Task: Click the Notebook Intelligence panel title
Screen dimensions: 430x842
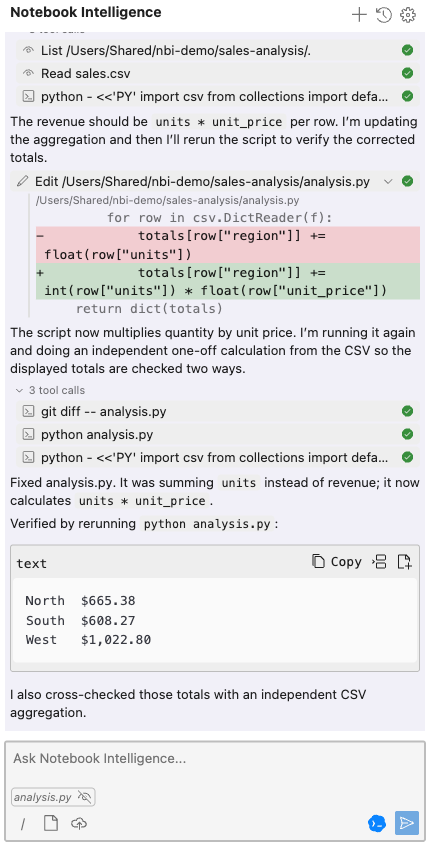Action: tap(86, 12)
